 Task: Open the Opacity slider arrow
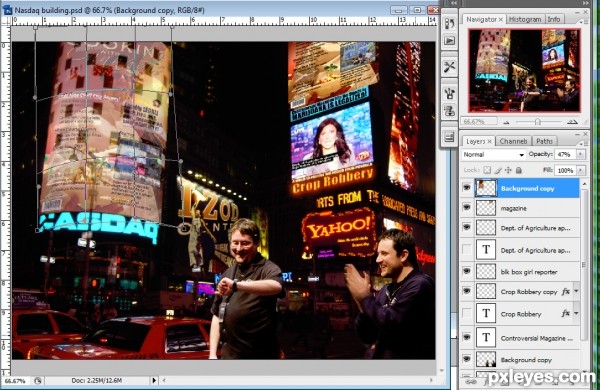[x=581, y=154]
